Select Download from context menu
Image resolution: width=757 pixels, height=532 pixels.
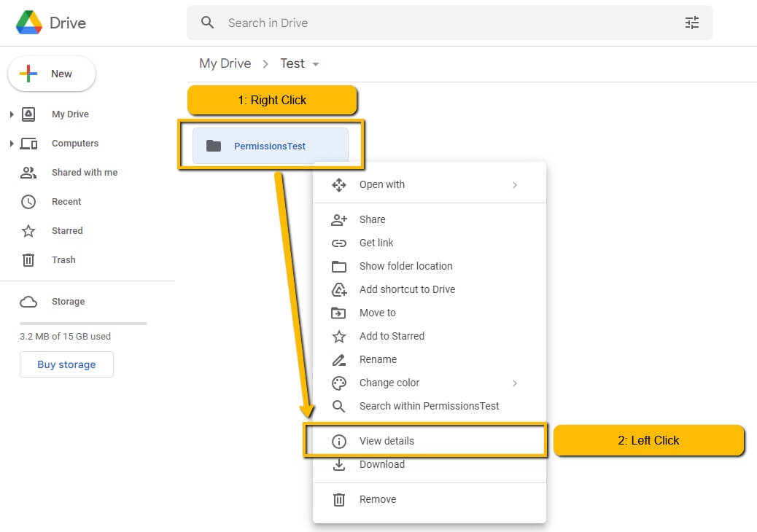pos(381,464)
